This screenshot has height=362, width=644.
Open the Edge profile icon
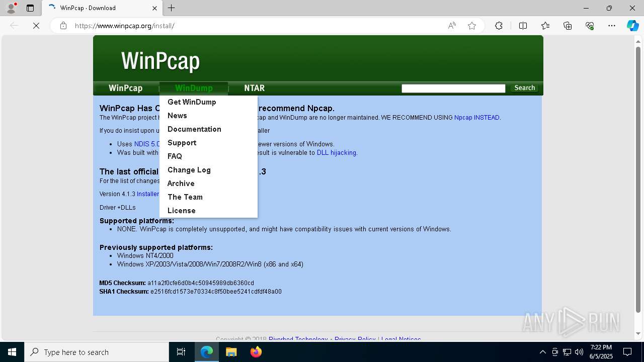click(11, 8)
